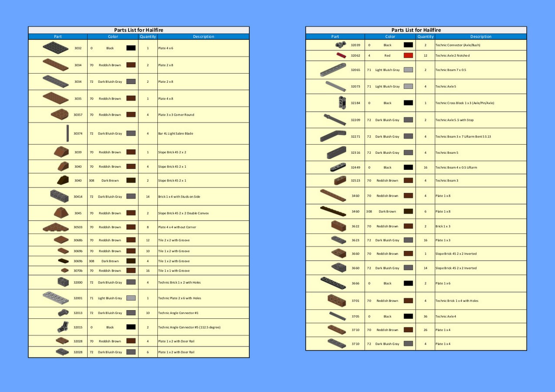Select part number "32209"
Viewport: 555px width, 392px height.
pyautogui.click(x=356, y=120)
